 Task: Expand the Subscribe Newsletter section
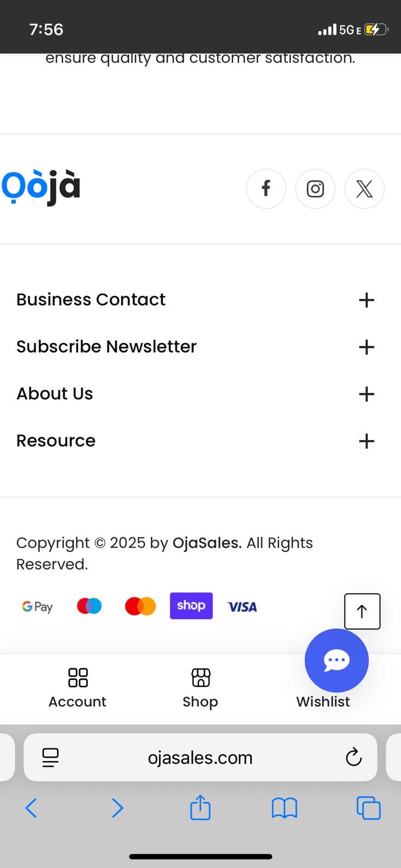366,347
